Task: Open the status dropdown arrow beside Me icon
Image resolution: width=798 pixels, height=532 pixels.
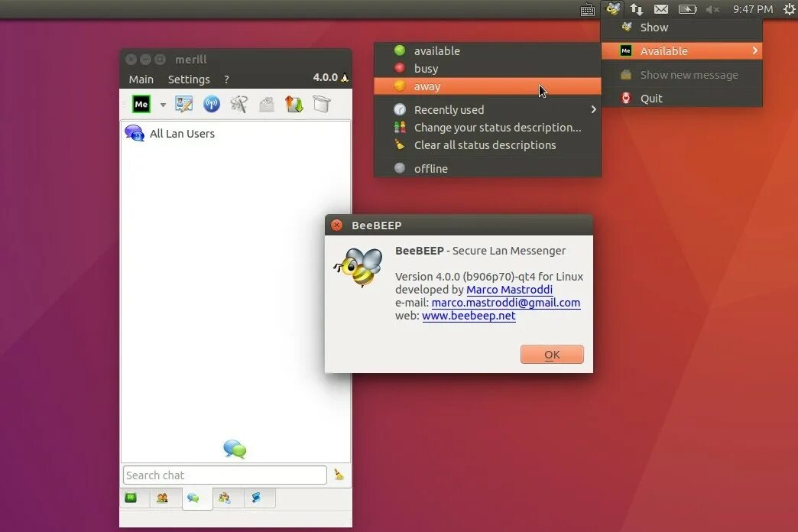Action: click(163, 105)
